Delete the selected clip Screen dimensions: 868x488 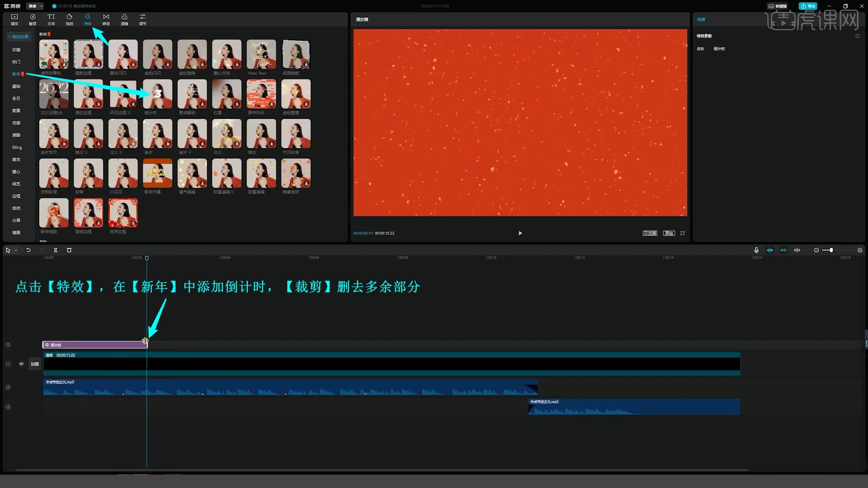pos(69,250)
